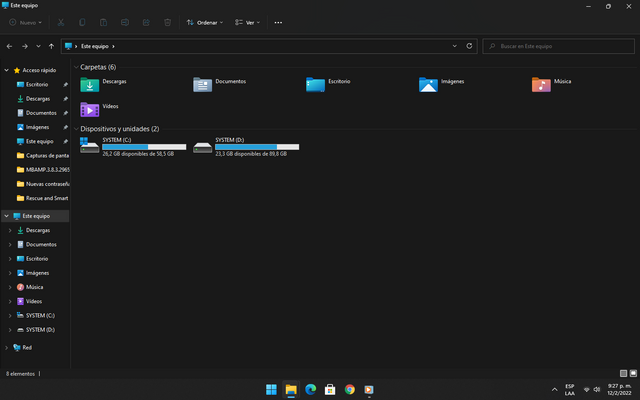Click ESP LAA language indicator in tray
The height and width of the screenshot is (400, 640).
570,389
